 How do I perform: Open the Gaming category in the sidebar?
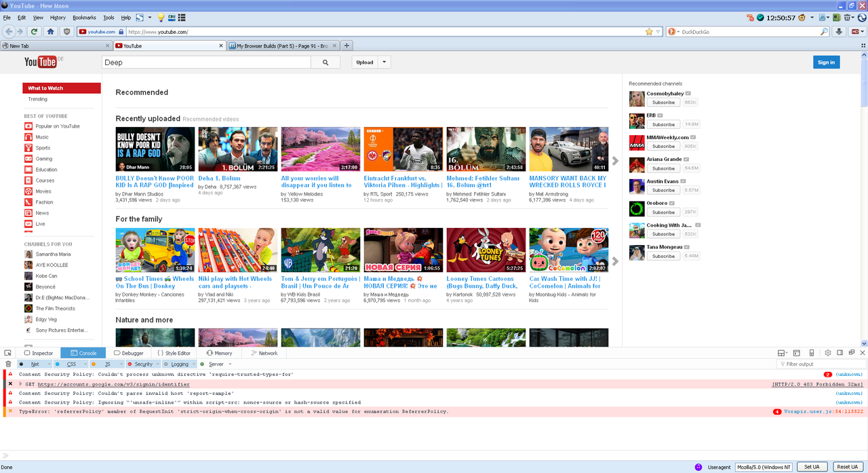click(x=43, y=159)
